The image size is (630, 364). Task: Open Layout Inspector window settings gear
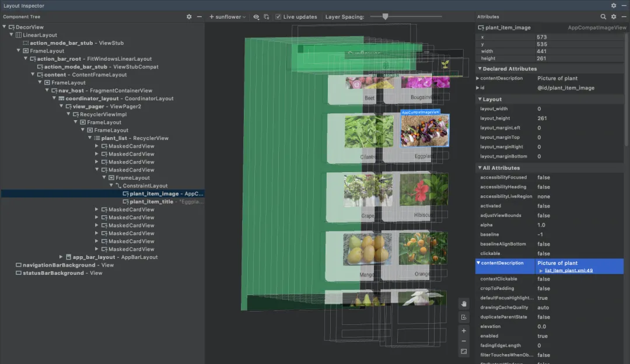(614, 6)
